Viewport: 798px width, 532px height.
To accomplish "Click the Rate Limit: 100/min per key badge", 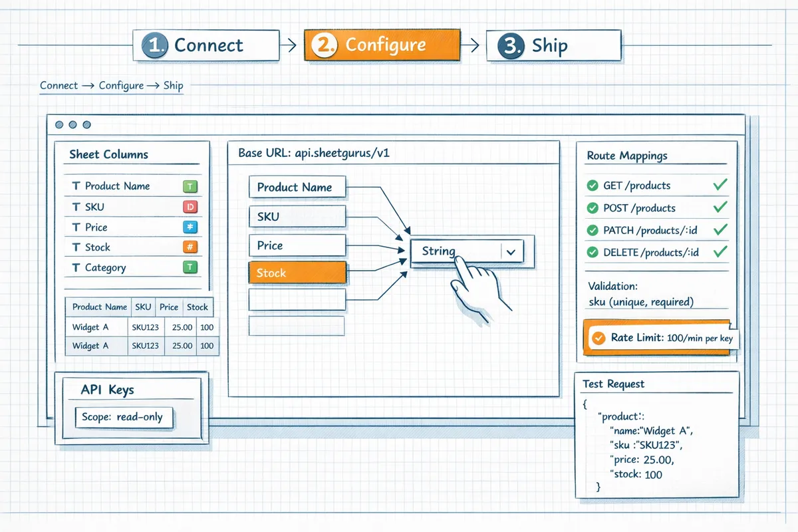I will click(x=662, y=338).
